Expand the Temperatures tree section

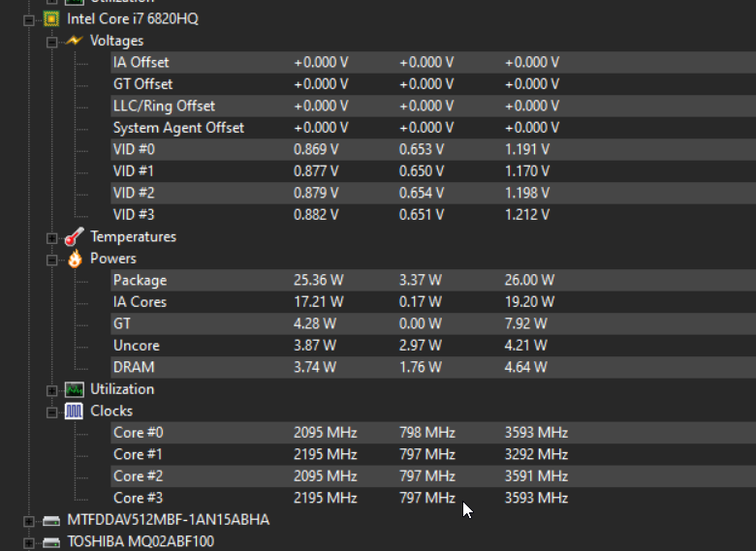point(51,237)
